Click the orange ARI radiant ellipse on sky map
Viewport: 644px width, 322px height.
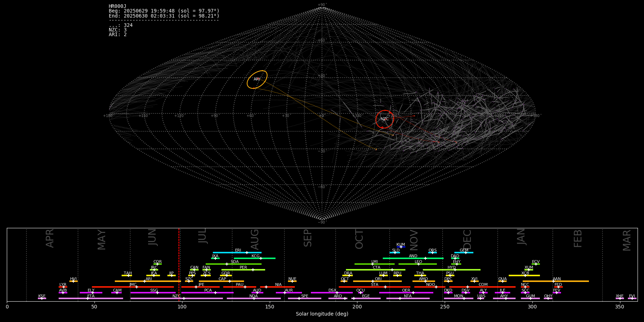coord(257,79)
